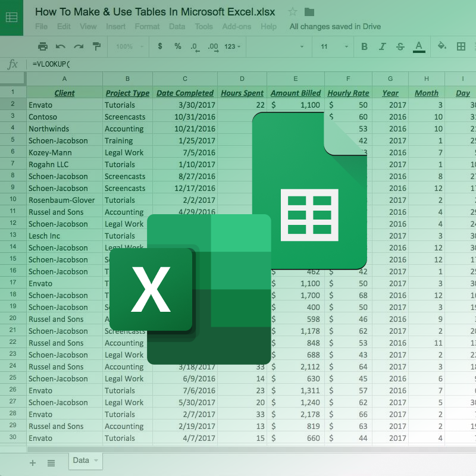Select the 'Hourly Rate' header cell
This screenshot has width=476, height=476.
(348, 93)
